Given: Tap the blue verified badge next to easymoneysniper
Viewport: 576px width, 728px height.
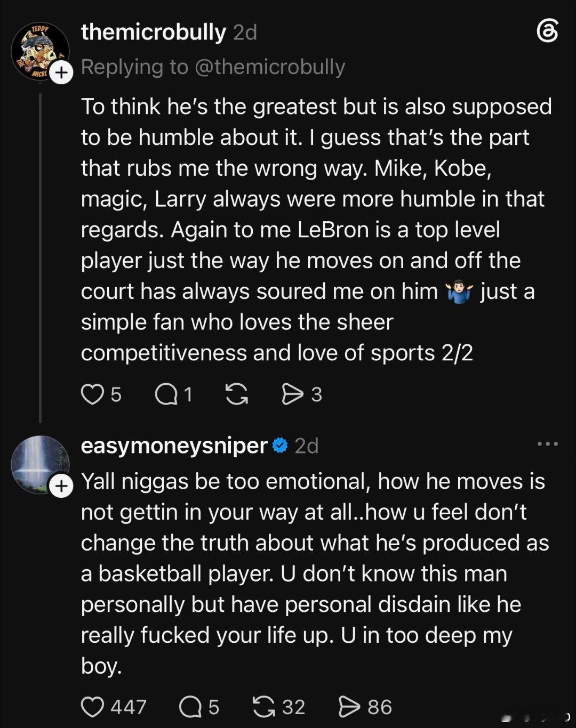Looking at the screenshot, I should (281, 445).
